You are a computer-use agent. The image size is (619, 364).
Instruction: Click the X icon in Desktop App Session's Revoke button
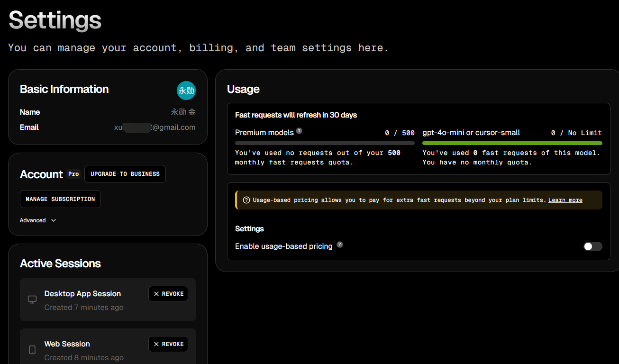[x=156, y=294]
